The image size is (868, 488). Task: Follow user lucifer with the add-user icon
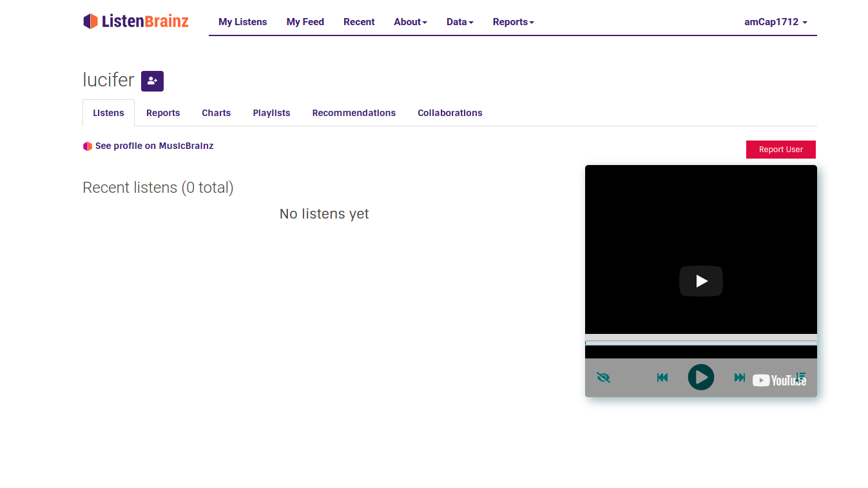152,81
